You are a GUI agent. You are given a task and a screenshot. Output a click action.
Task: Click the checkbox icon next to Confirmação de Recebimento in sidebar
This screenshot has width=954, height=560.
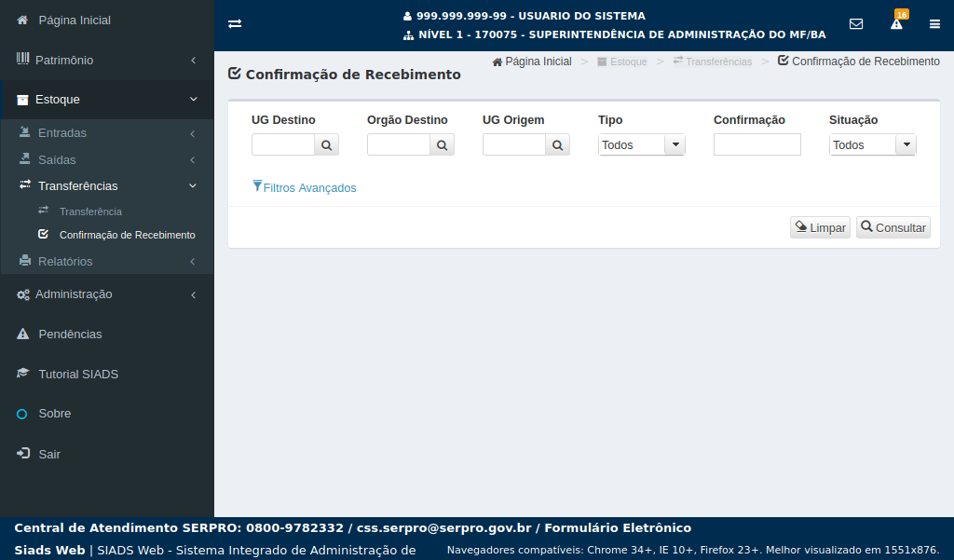point(43,234)
